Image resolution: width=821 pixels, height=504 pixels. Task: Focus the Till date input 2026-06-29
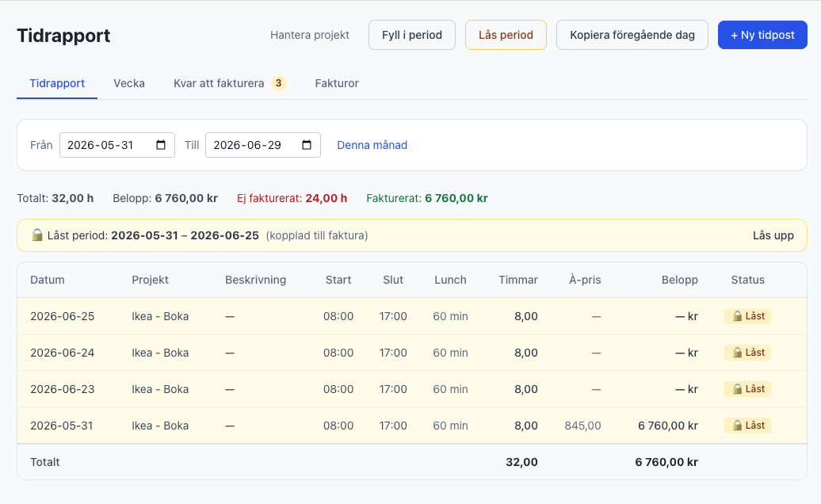(x=263, y=145)
